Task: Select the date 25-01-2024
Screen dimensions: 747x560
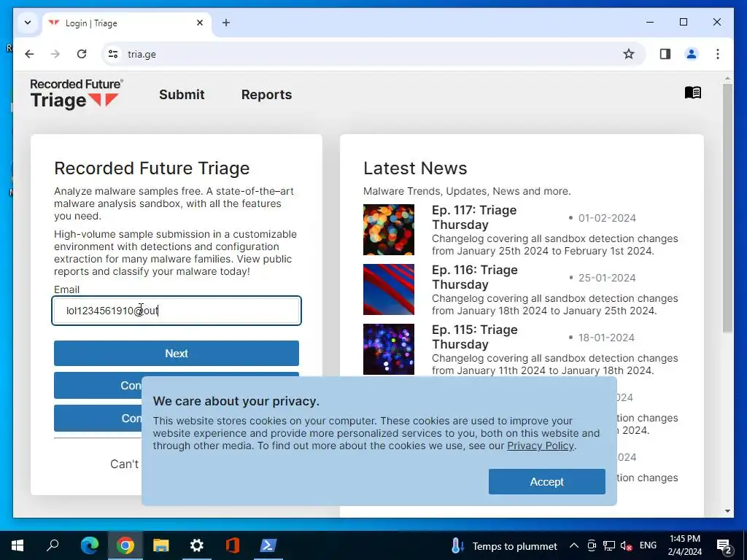Action: coord(607,278)
